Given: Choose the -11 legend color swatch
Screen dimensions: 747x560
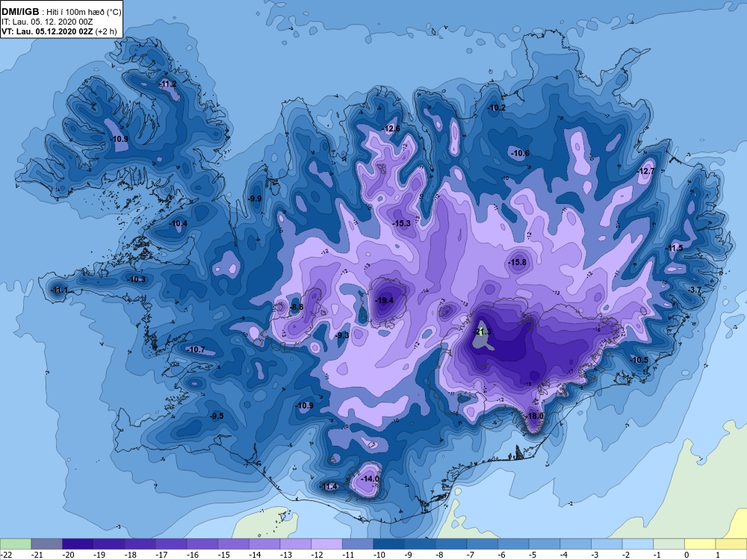Looking at the screenshot, I should [358, 544].
